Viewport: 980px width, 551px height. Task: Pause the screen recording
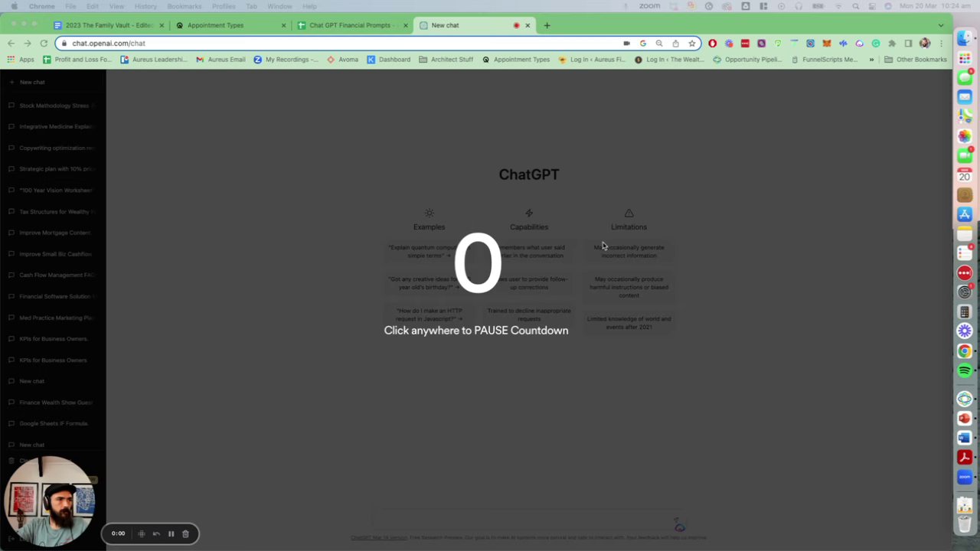[171, 533]
